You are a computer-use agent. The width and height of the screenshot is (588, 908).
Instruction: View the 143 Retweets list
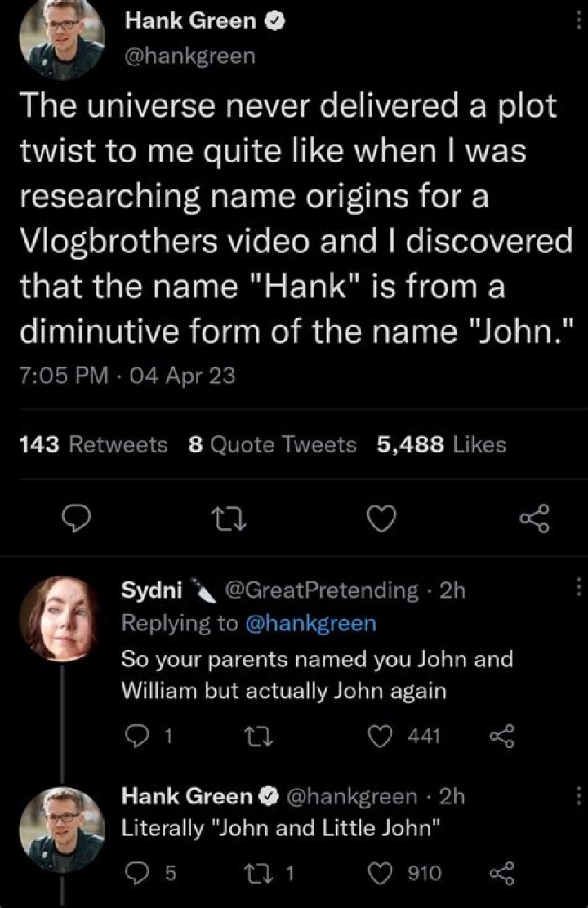(x=93, y=444)
